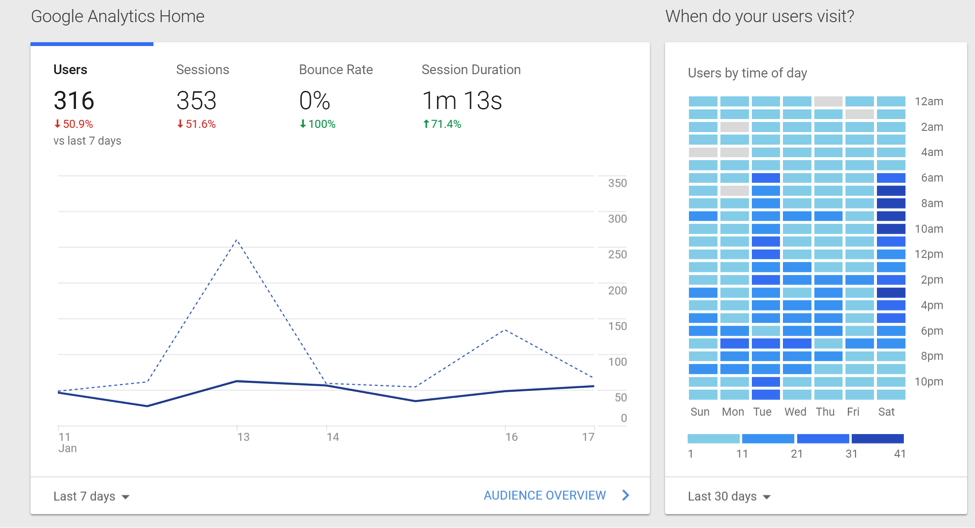Click the red down arrow by 50.9%
This screenshot has width=975, height=528.
click(x=57, y=124)
